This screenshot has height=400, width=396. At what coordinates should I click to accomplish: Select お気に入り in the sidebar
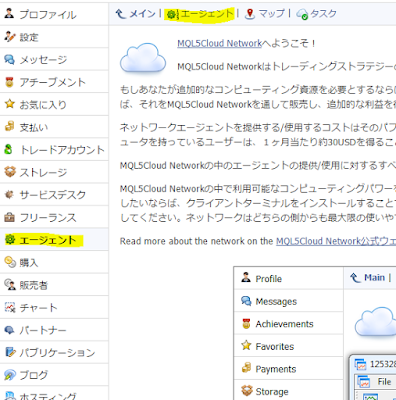coord(54,104)
